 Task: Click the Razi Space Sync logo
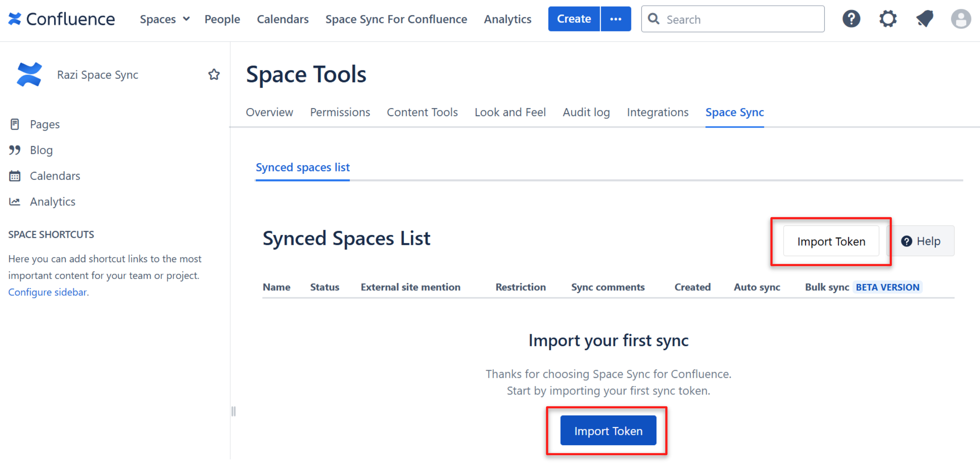click(29, 74)
